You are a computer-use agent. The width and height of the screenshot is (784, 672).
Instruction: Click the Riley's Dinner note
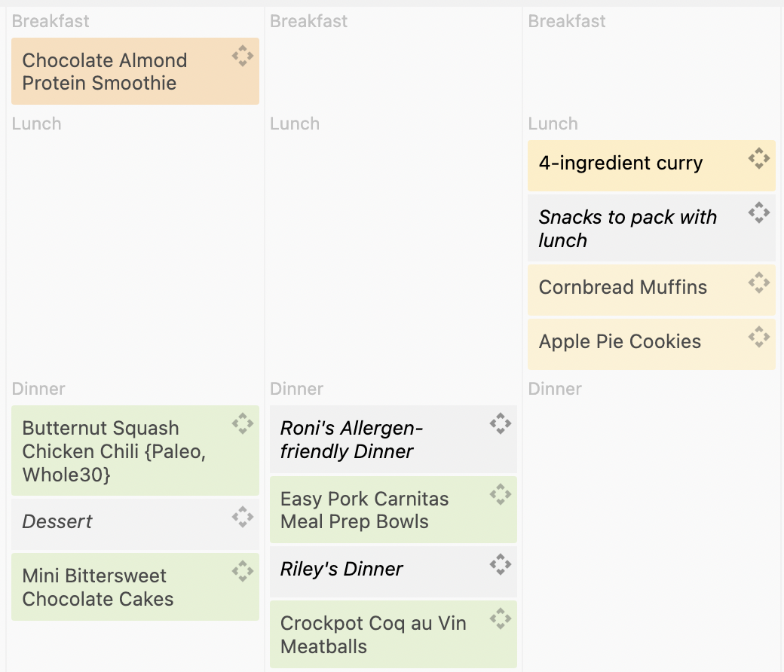click(341, 570)
